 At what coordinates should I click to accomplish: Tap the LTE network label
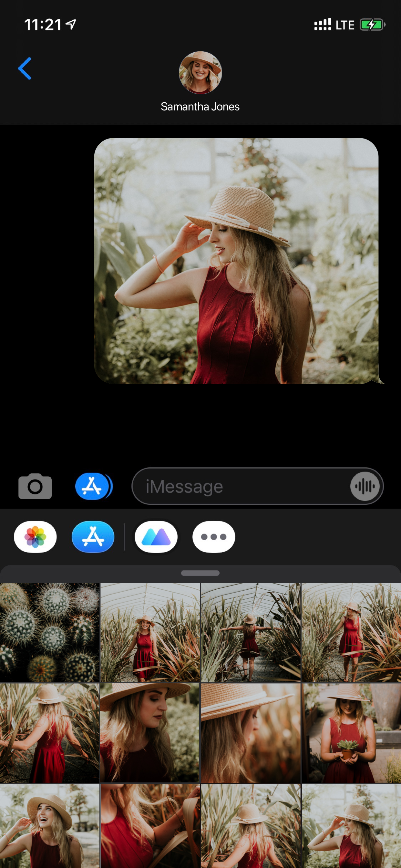(345, 25)
